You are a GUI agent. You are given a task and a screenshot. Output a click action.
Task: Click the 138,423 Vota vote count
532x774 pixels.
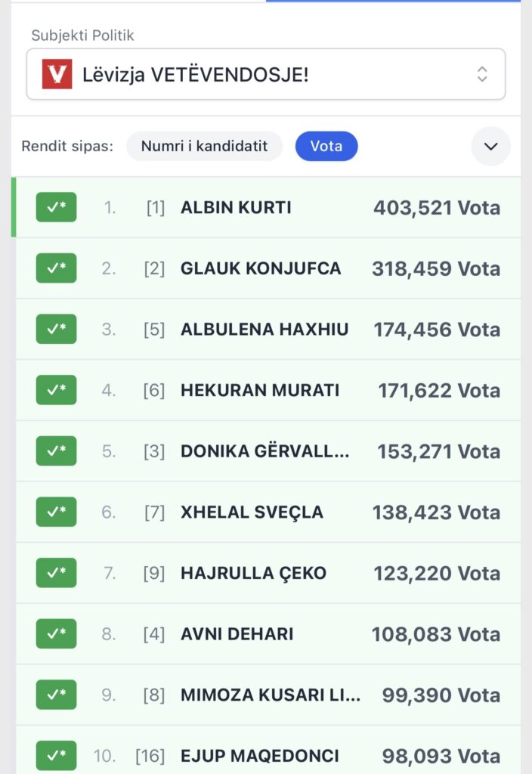(x=436, y=512)
